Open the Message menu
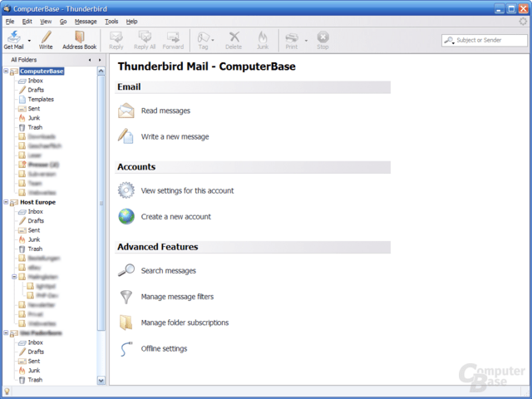This screenshot has height=399, width=532. pyautogui.click(x=86, y=22)
